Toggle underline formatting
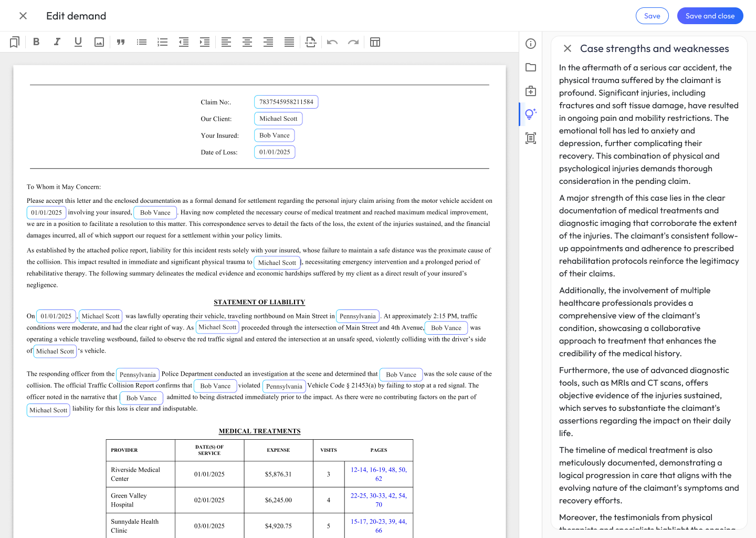This screenshot has width=756, height=538. (78, 42)
